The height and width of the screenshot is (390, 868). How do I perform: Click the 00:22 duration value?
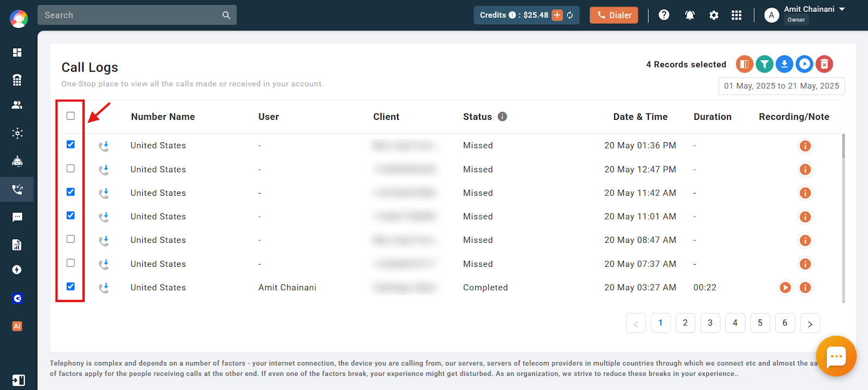(x=705, y=287)
